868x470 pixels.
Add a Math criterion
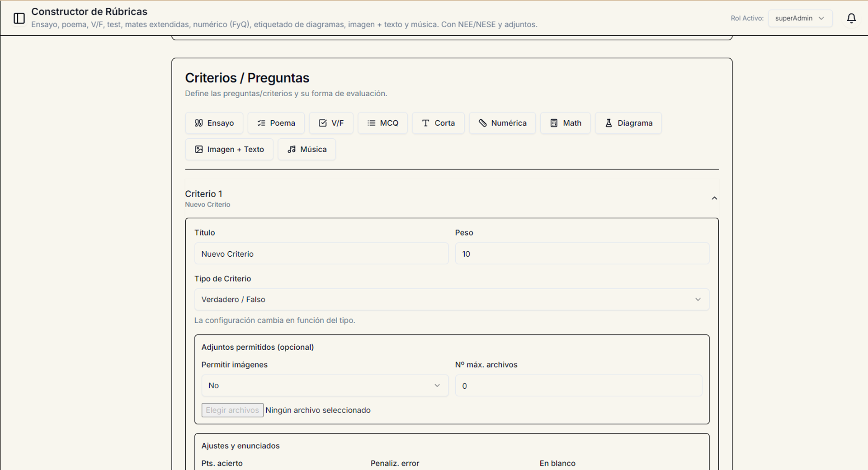pyautogui.click(x=565, y=123)
